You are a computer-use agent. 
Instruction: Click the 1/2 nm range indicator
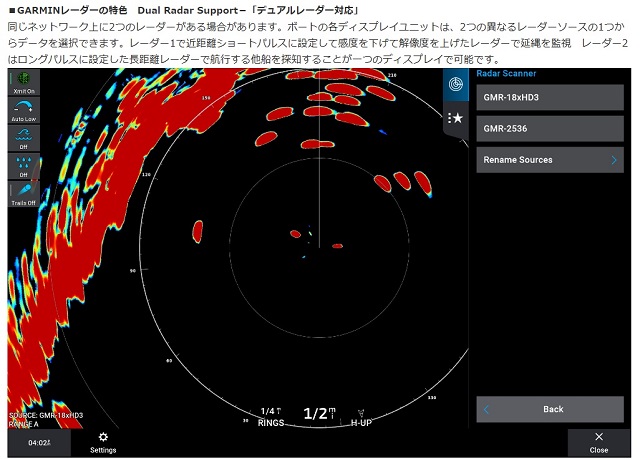pyautogui.click(x=319, y=414)
